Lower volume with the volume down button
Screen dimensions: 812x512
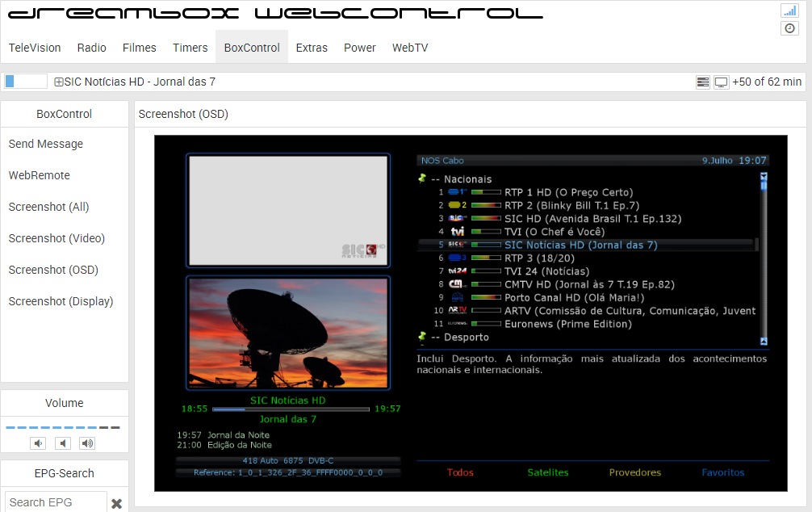(38, 443)
